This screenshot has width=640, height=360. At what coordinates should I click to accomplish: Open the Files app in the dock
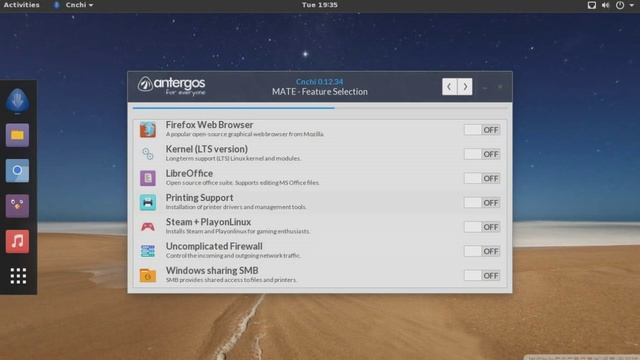[x=17, y=135]
